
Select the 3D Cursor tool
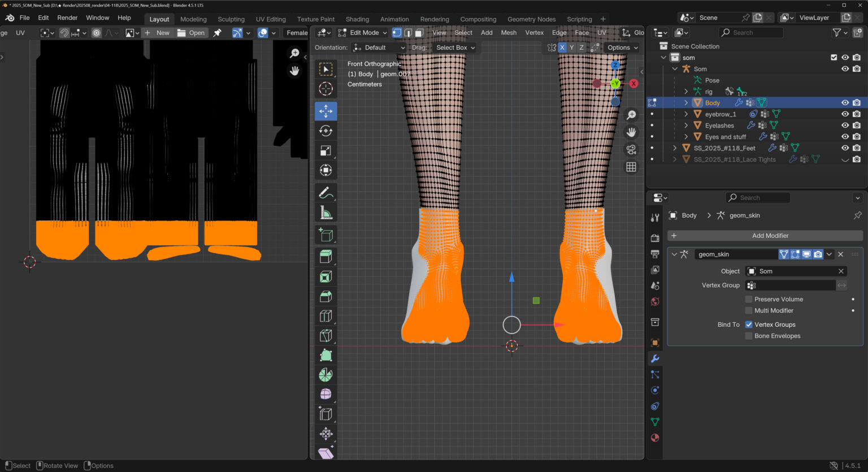click(x=325, y=89)
